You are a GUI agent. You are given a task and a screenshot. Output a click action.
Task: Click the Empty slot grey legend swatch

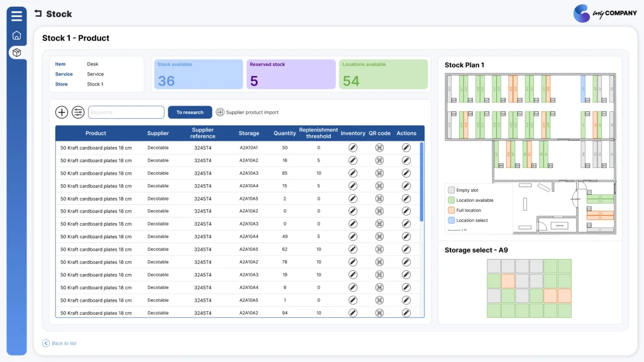coord(452,190)
